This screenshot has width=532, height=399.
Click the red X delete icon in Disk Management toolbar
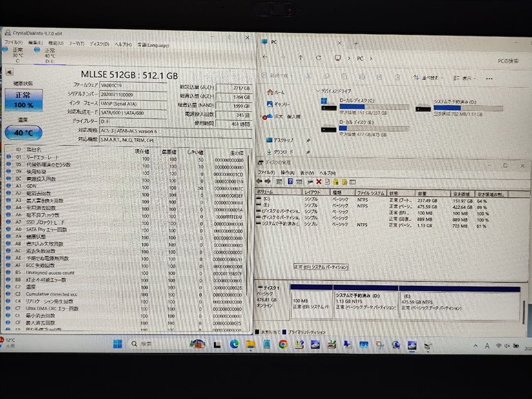coord(318,181)
